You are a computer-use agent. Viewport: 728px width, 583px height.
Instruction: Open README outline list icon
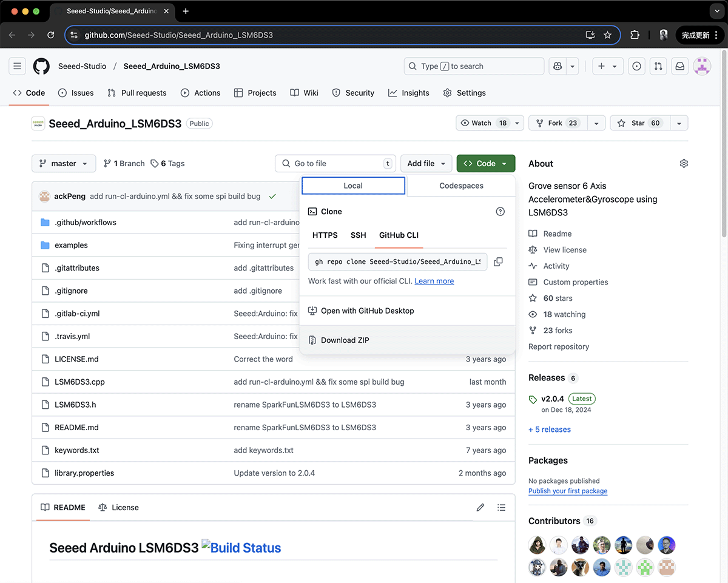point(501,507)
